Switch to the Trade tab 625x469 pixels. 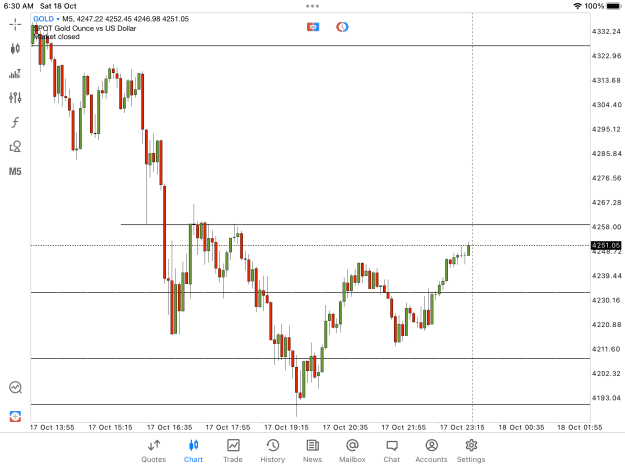click(233, 451)
